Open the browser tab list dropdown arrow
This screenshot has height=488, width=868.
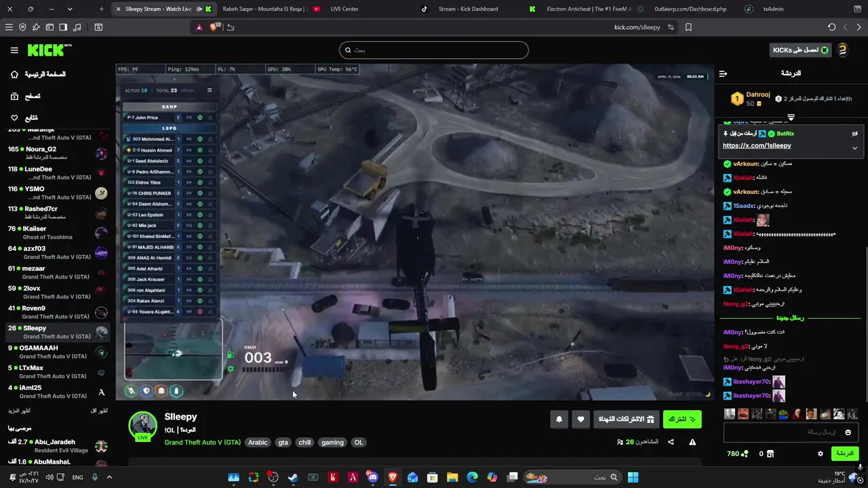pos(70,9)
